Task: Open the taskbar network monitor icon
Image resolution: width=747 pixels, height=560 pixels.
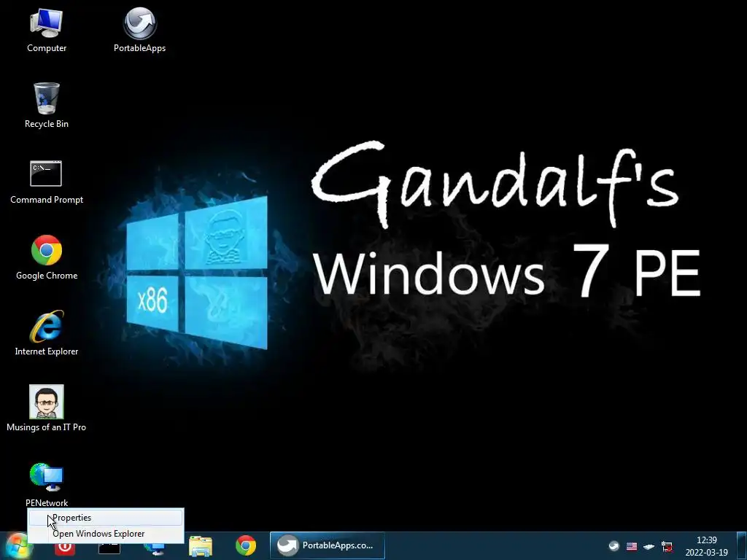Action: pos(155,548)
